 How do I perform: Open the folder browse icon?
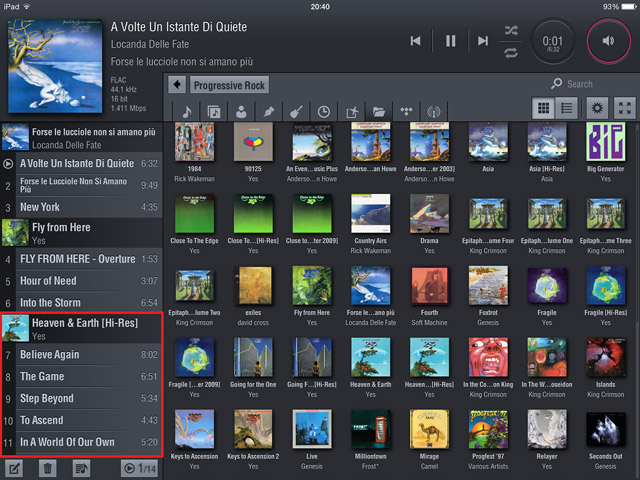[379, 111]
